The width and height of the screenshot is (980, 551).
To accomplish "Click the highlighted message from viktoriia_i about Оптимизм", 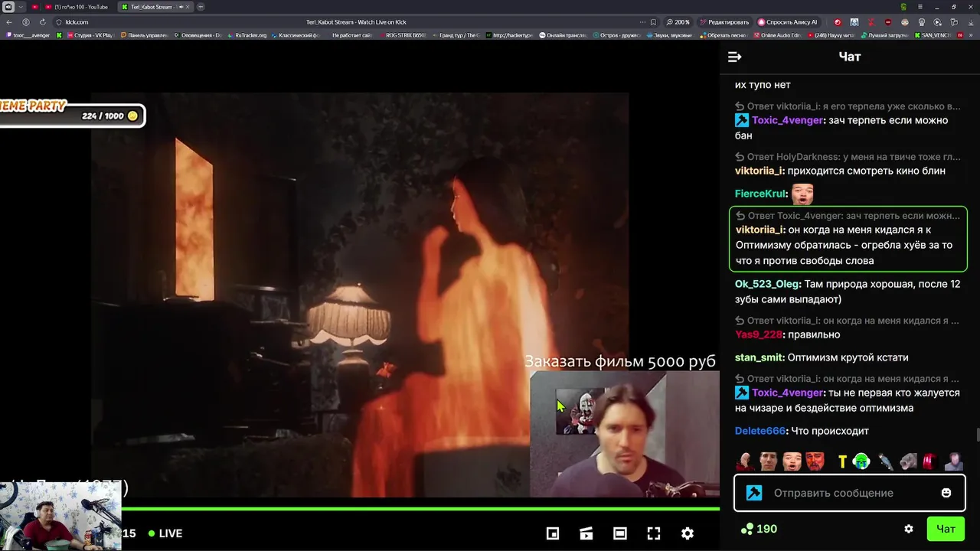I will click(848, 239).
